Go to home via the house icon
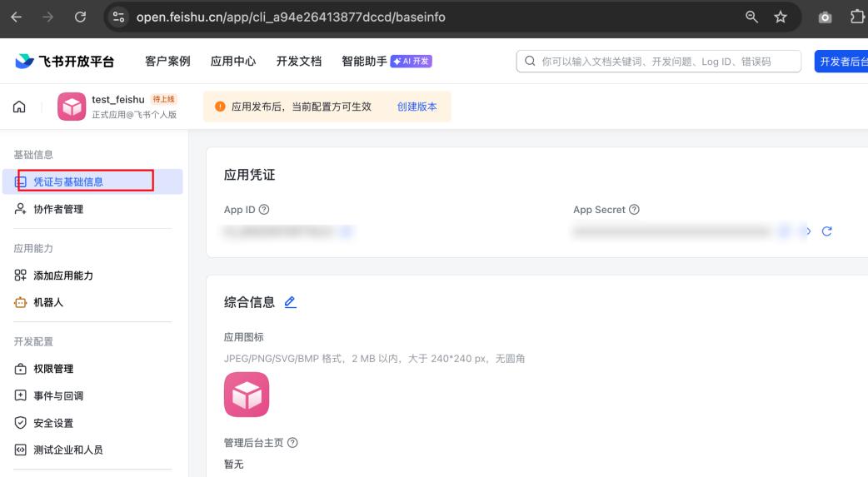The height and width of the screenshot is (477, 868). point(19,107)
